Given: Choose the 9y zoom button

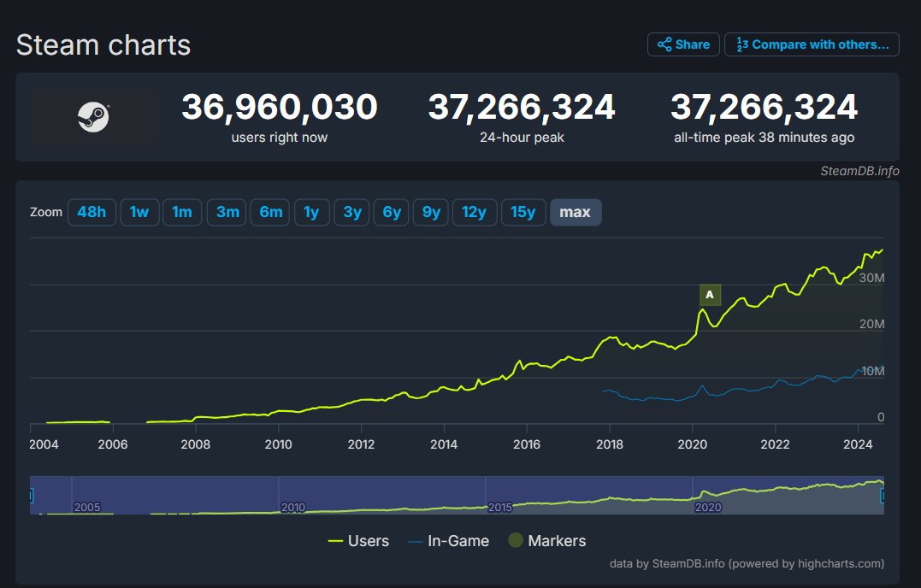Looking at the screenshot, I should (432, 212).
